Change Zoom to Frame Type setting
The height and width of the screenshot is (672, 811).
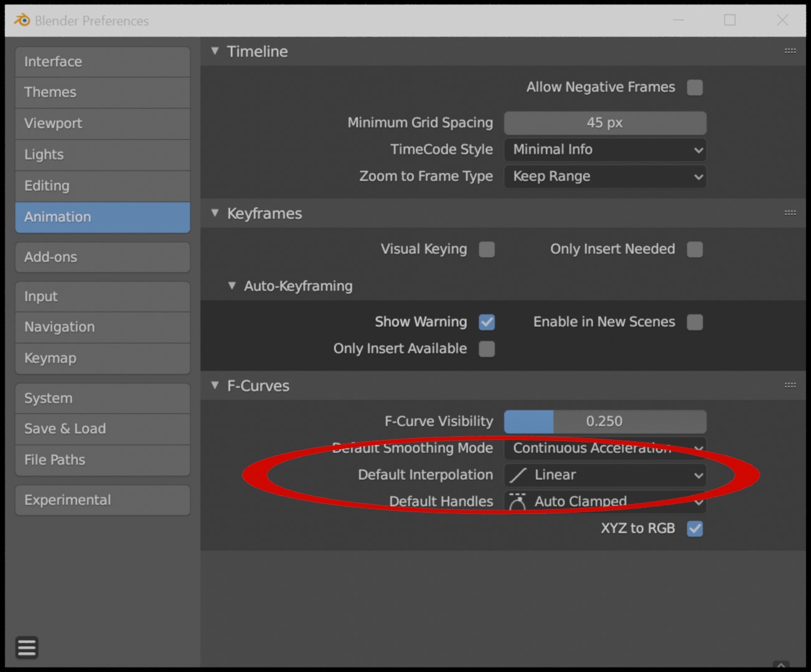click(x=604, y=177)
